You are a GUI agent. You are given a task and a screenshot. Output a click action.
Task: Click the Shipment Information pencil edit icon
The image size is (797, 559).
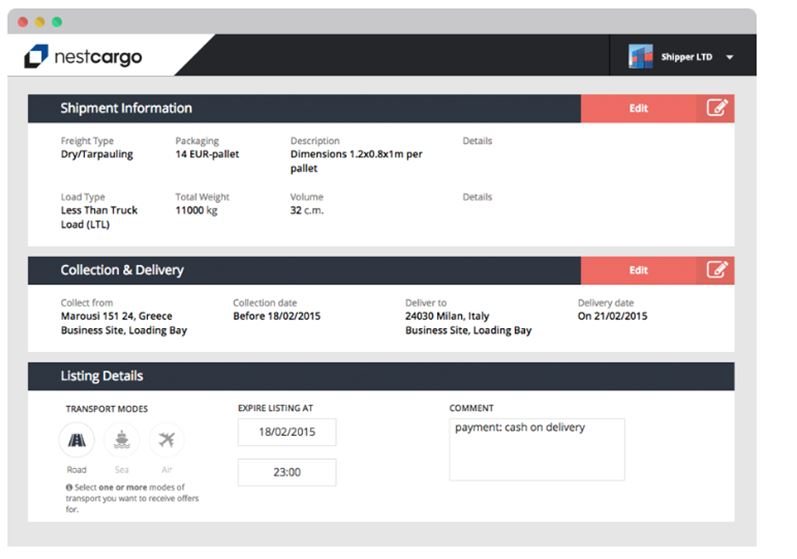(x=716, y=108)
